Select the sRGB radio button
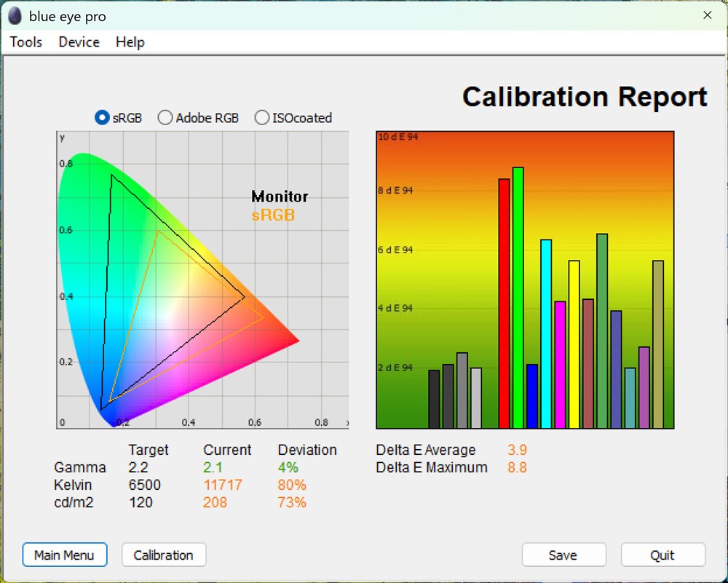Screen dimensions: 728x583 click(101, 117)
